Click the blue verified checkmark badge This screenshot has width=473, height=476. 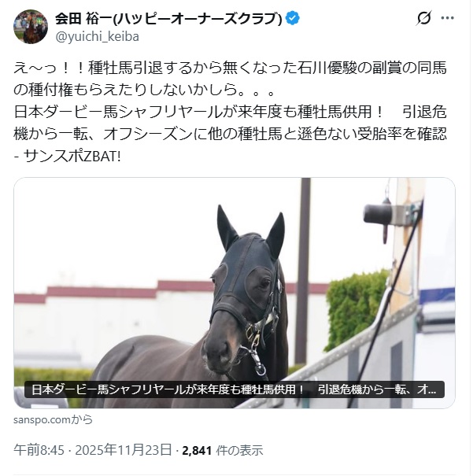coord(292,19)
